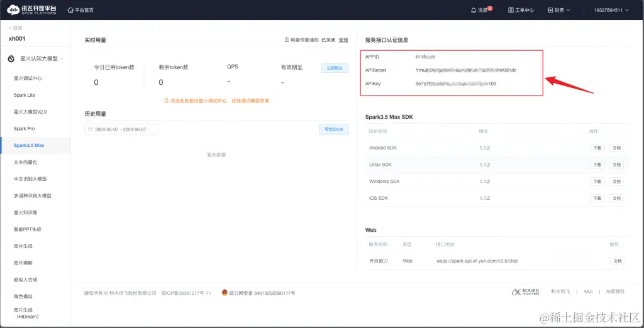Viewport: 644px width, 328px height.
Task: Select Spark3.5 Max in the sidebar
Action: [29, 145]
